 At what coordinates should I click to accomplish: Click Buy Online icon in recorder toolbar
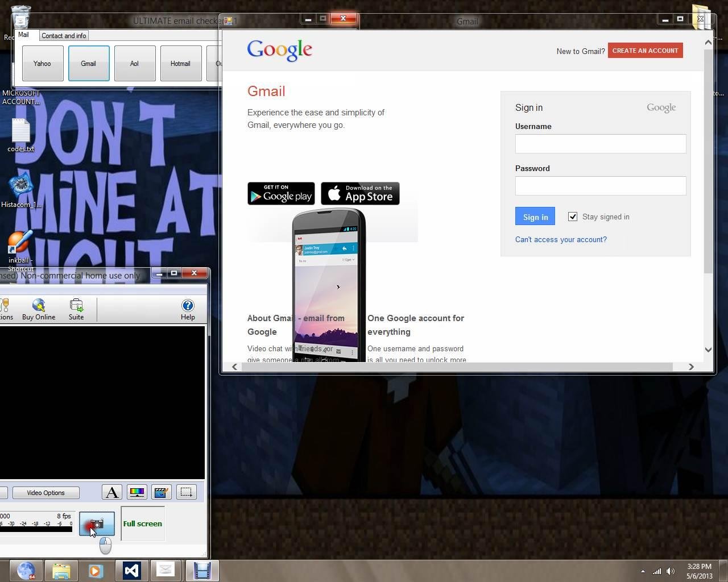tap(39, 310)
